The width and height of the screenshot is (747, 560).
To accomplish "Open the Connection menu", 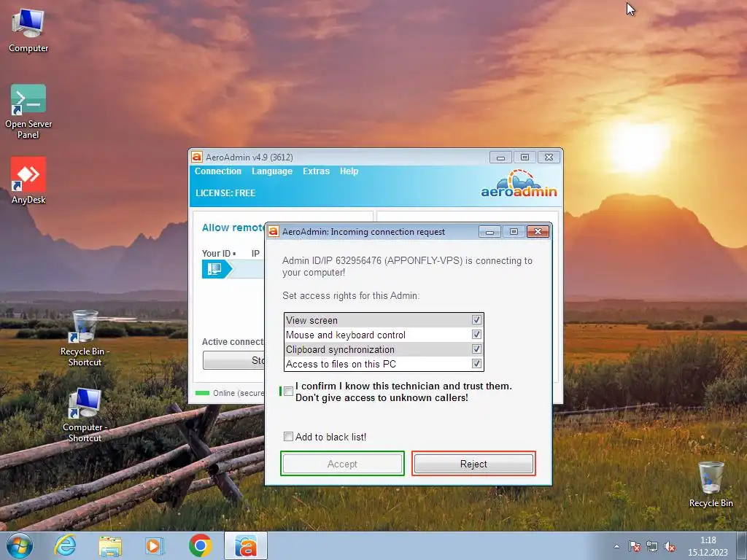I will [x=217, y=171].
